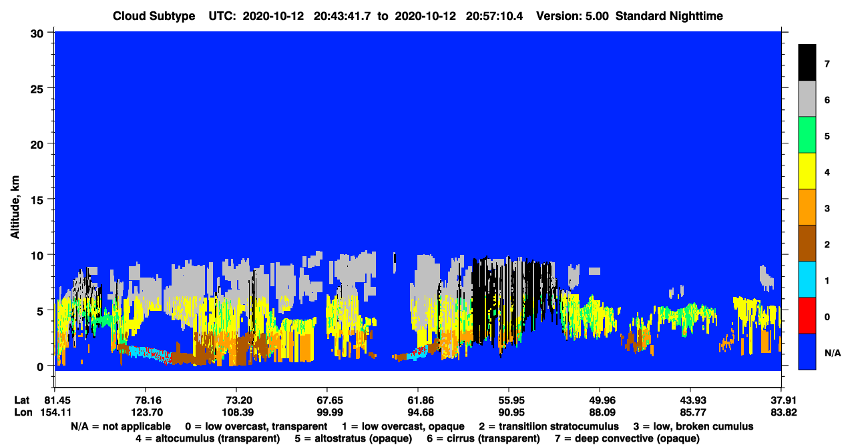Click legend text '4 = altocumulus (transparent)'

[x=208, y=438]
